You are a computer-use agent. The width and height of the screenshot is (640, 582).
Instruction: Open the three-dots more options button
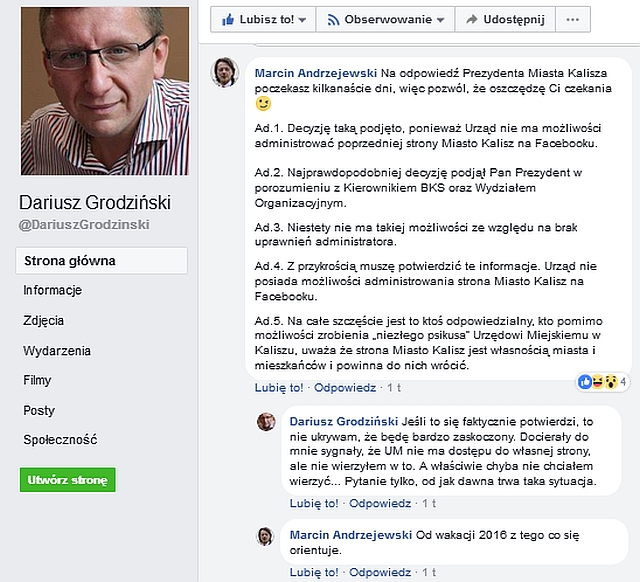point(573,19)
